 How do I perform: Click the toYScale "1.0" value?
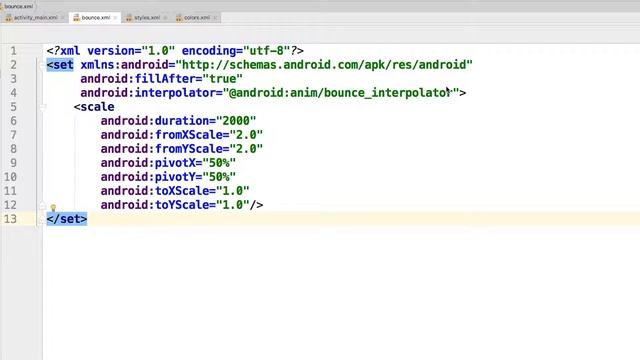click(233, 205)
